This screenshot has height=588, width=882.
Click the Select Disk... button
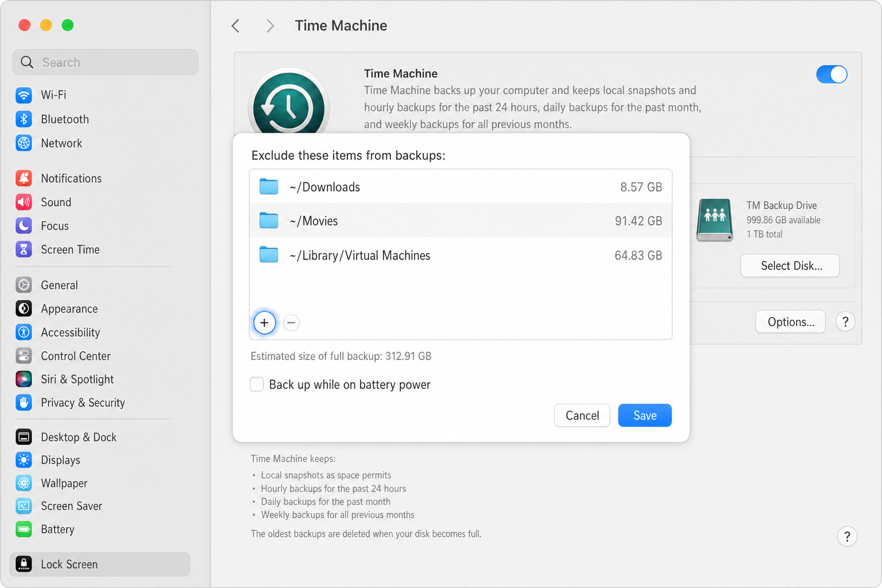(x=790, y=266)
